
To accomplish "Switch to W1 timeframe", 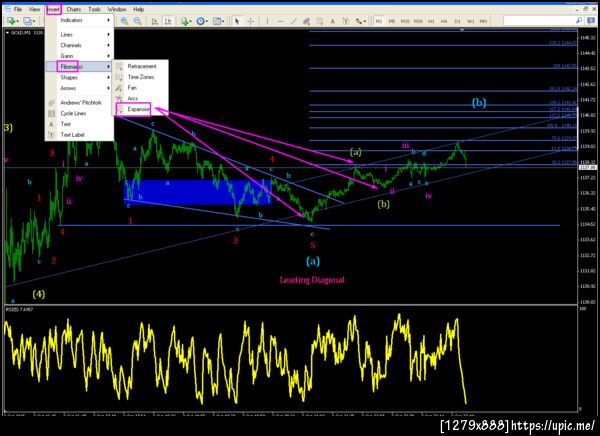I will (x=470, y=21).
